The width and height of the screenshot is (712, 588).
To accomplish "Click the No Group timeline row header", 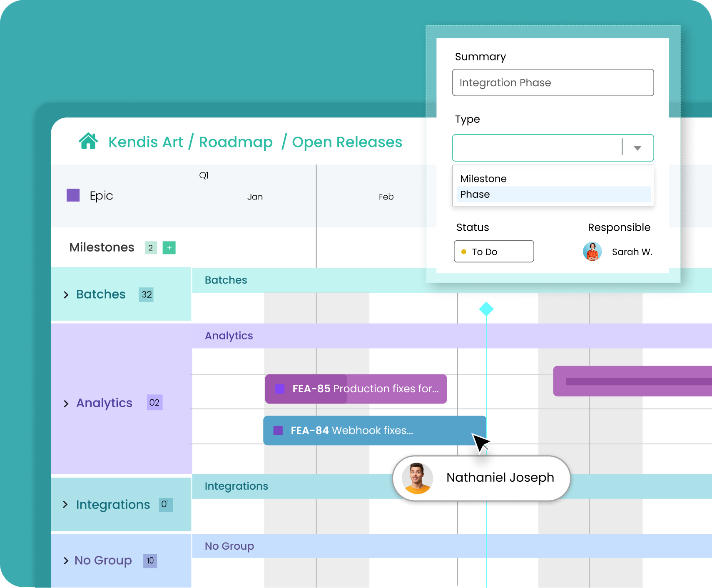I will (x=452, y=546).
